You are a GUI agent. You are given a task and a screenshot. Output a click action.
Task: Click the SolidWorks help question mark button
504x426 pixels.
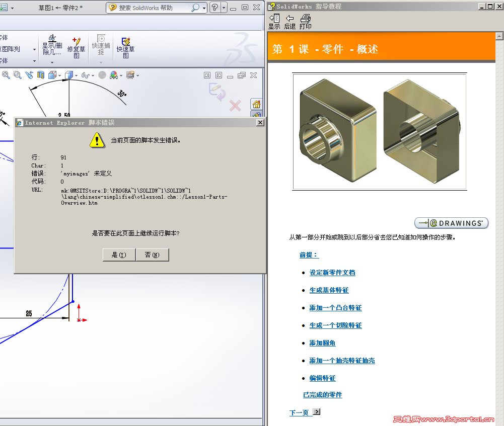(x=214, y=8)
